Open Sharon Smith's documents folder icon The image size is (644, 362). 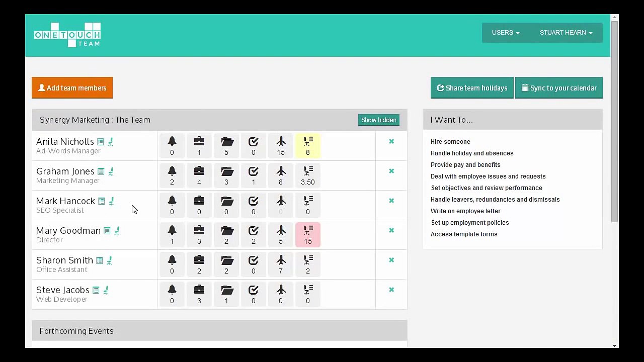[x=226, y=264]
